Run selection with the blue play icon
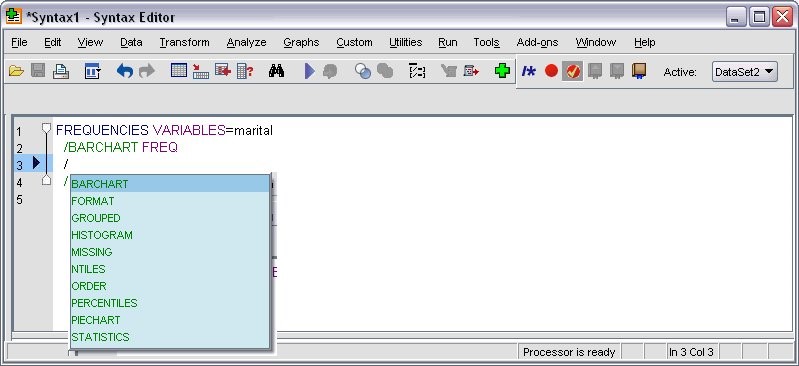This screenshot has width=799, height=366. pyautogui.click(x=309, y=71)
